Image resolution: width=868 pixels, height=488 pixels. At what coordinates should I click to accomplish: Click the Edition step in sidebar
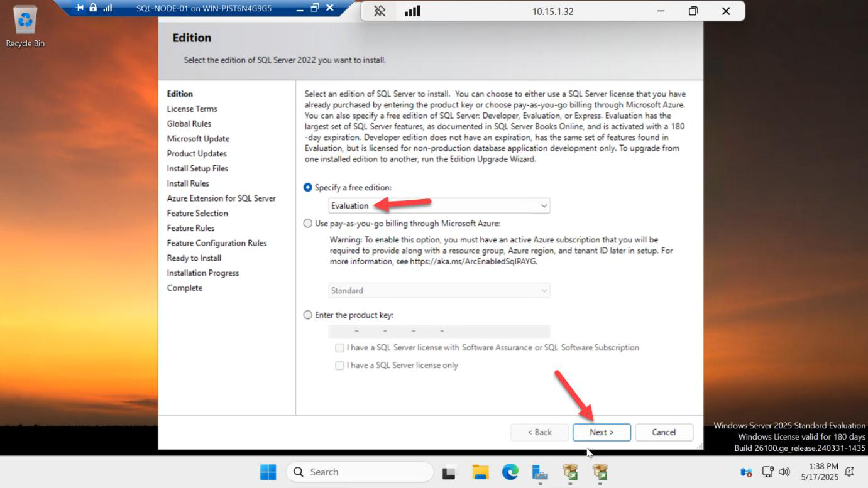point(180,94)
